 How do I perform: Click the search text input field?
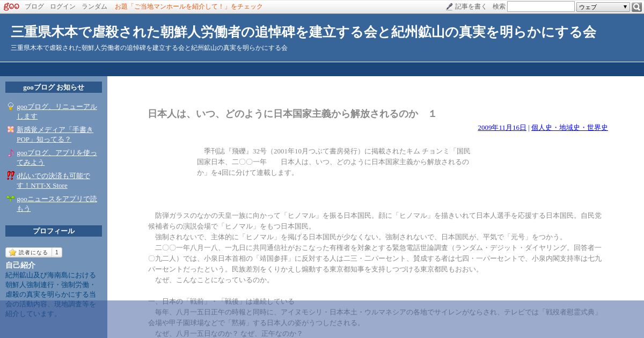tap(541, 6)
